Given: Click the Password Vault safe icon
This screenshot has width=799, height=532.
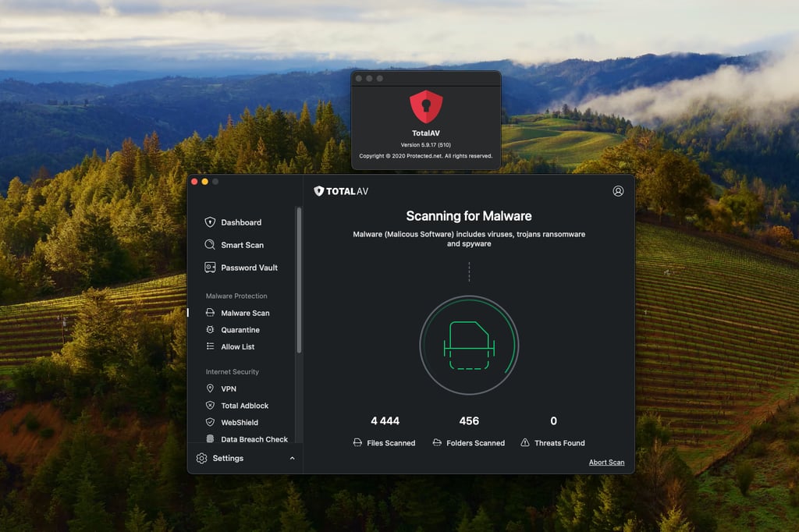Looking at the screenshot, I should pos(210,268).
